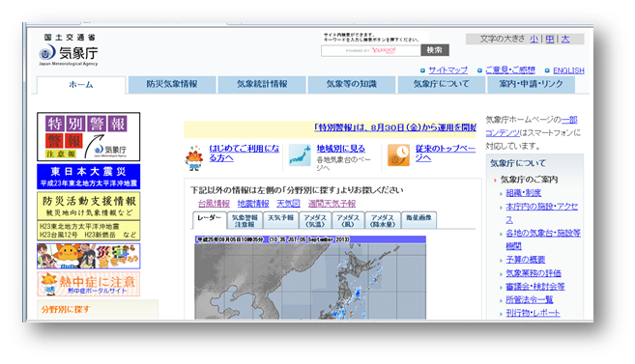The width and height of the screenshot is (635, 364).
Task: Click the 気象庁 logo at top left
Action: (69, 50)
